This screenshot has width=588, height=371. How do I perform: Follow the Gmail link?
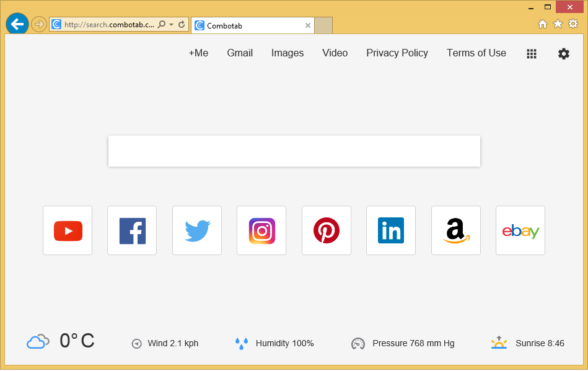pyautogui.click(x=240, y=53)
